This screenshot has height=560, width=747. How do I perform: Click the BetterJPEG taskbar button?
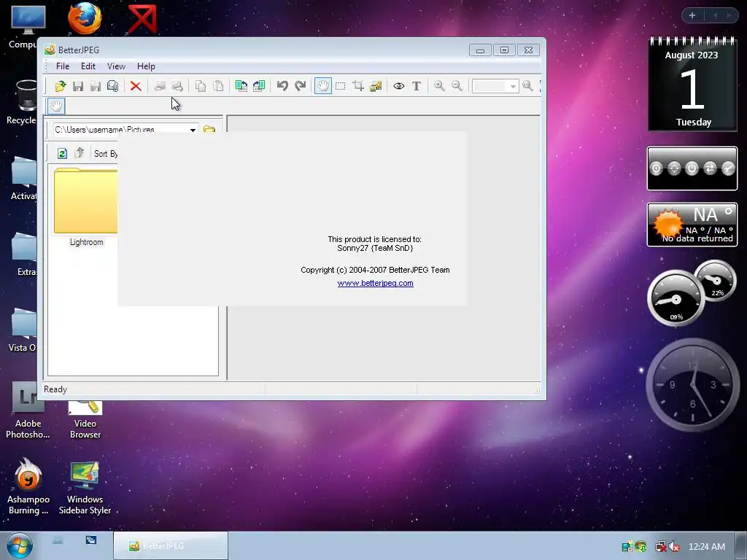pyautogui.click(x=171, y=545)
